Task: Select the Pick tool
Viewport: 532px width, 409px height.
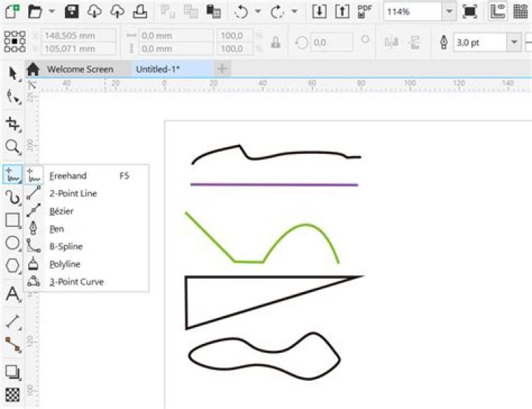Action: point(13,73)
